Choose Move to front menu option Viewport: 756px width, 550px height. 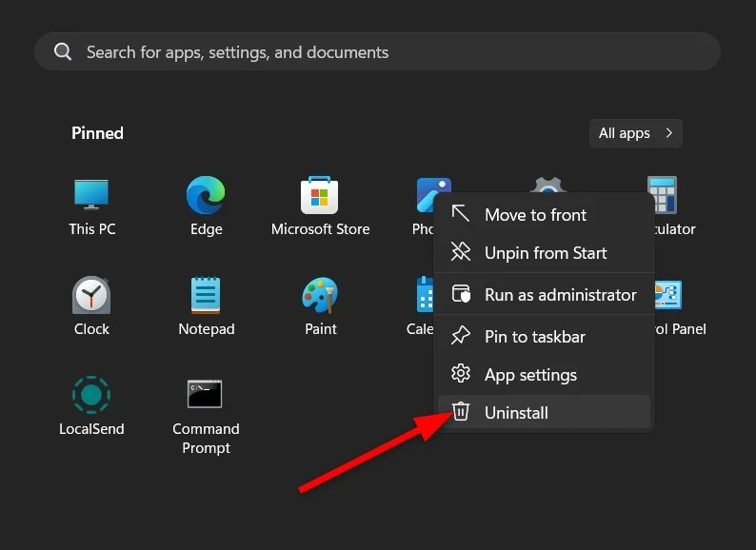[535, 215]
